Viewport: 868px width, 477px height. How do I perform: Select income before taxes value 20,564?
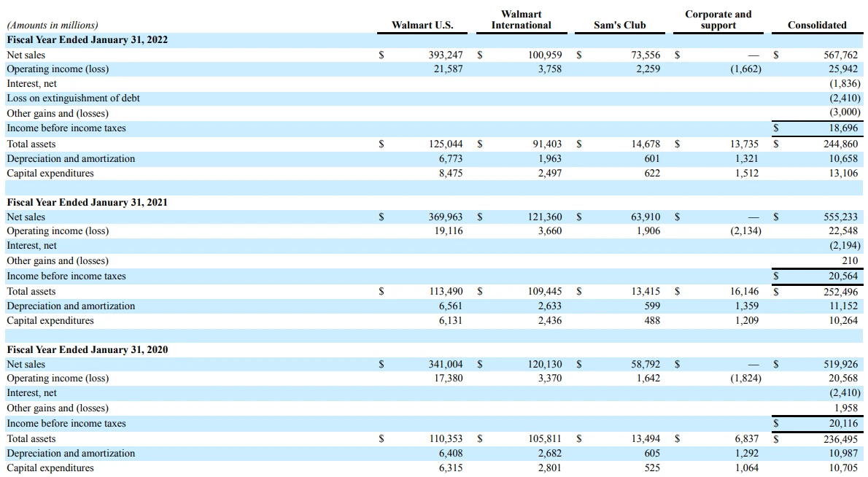(843, 276)
